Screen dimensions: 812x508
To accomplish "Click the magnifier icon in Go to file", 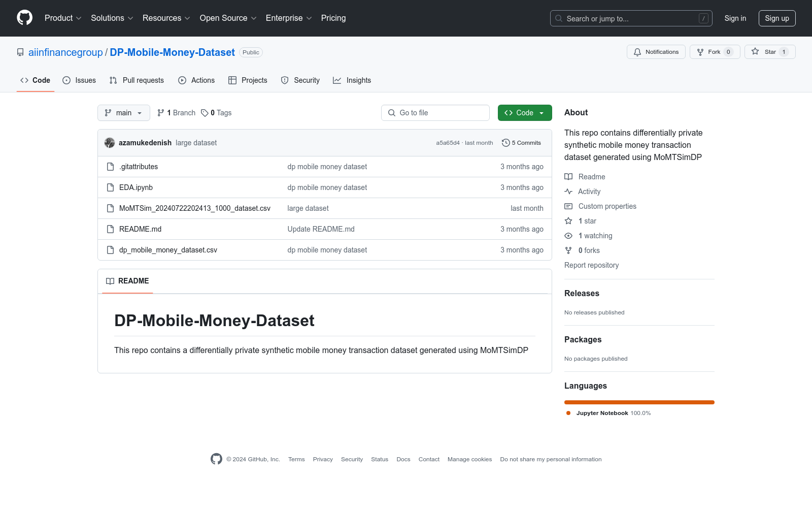I will [392, 113].
